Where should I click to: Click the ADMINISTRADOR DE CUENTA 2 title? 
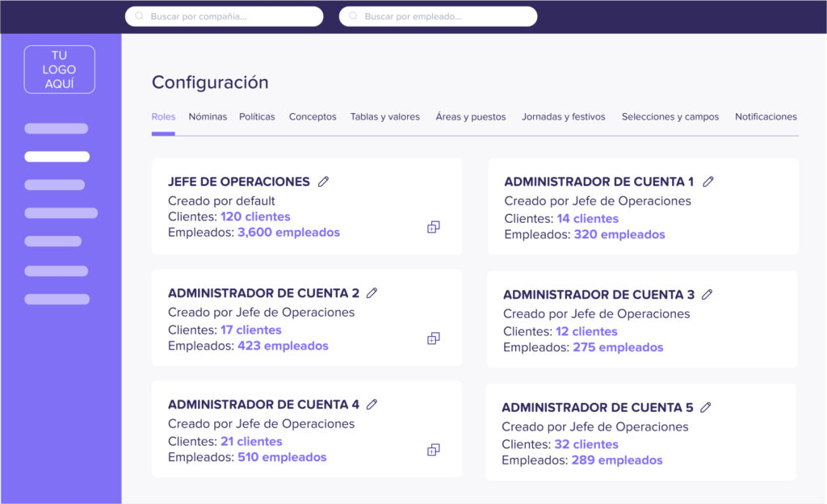tap(264, 292)
